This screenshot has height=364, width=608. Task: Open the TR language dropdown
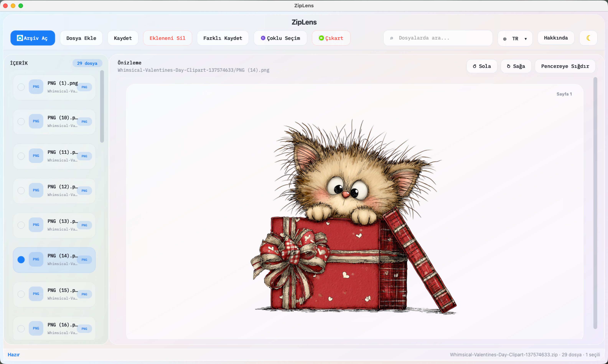click(x=515, y=39)
